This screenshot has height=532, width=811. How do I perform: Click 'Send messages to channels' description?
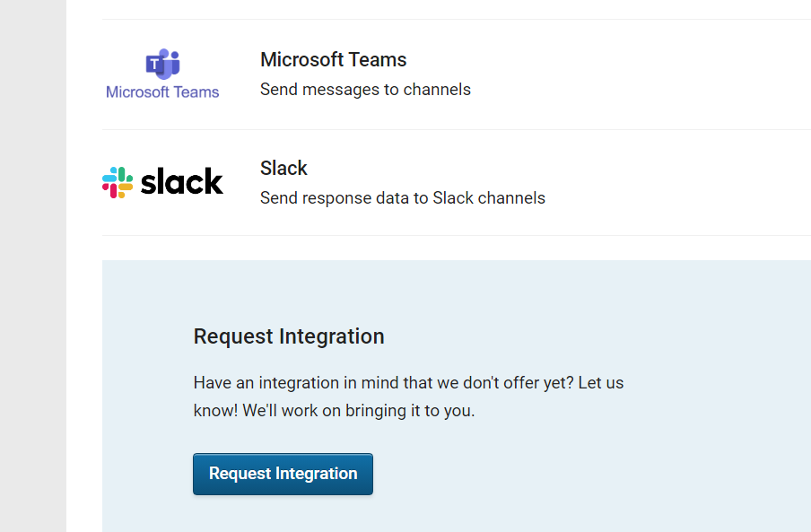click(365, 89)
